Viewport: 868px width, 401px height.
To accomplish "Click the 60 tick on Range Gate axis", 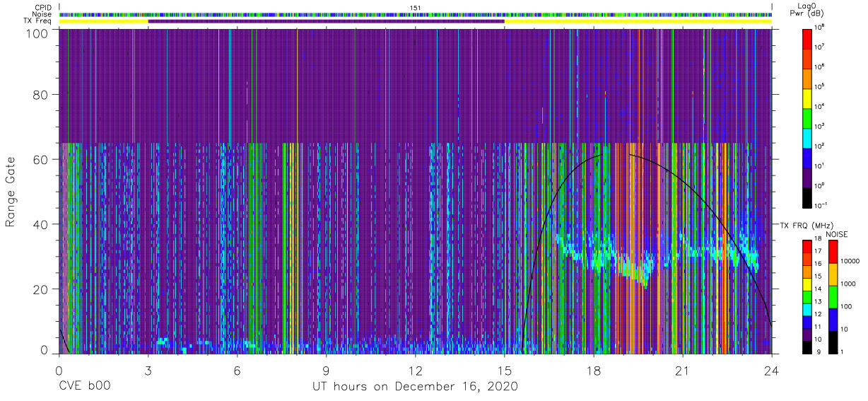I will [x=41, y=159].
